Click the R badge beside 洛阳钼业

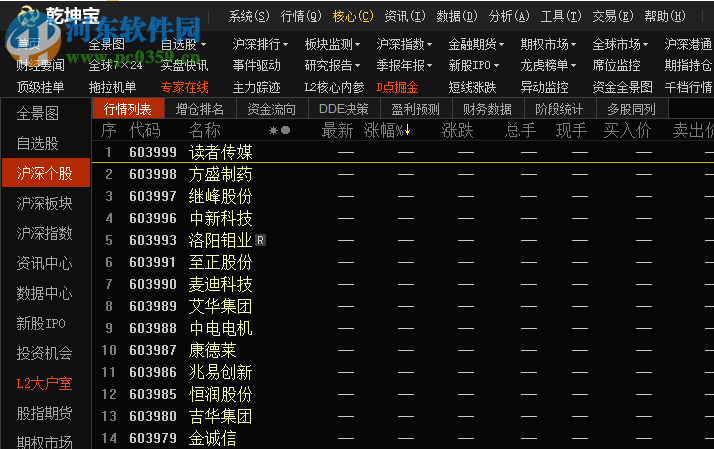click(260, 240)
